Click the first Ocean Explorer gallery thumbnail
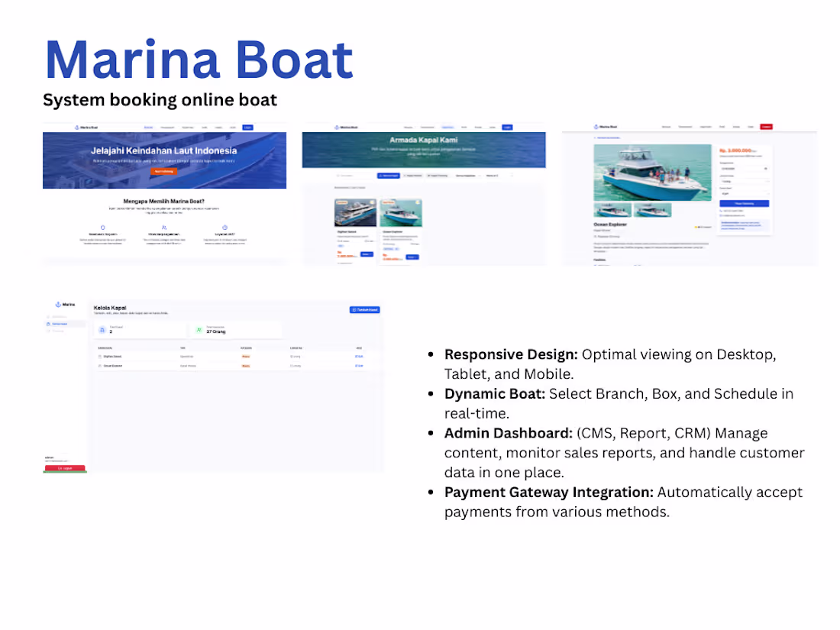This screenshot has width=840, height=630. [x=612, y=211]
